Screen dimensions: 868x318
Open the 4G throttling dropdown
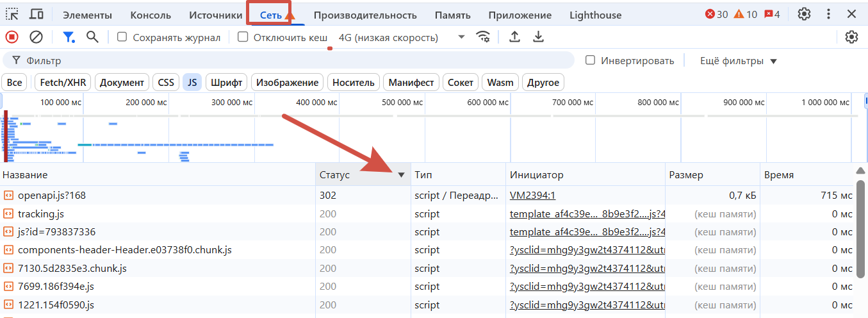(x=402, y=37)
